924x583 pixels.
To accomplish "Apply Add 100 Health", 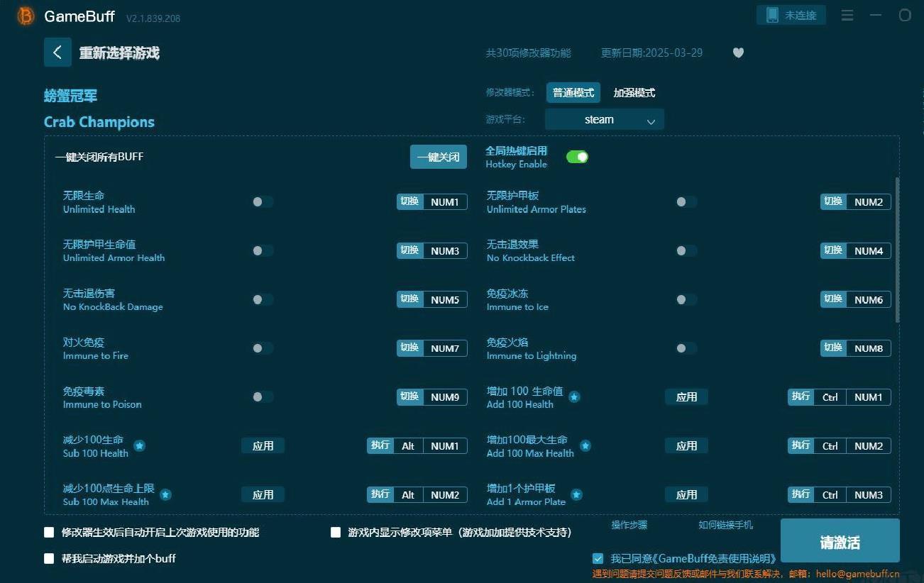I will click(x=686, y=397).
